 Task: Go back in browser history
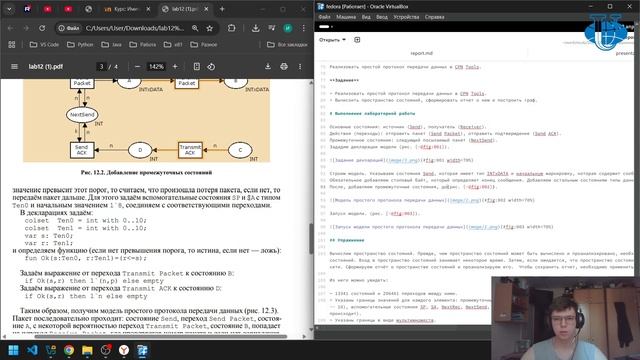click(x=10, y=28)
